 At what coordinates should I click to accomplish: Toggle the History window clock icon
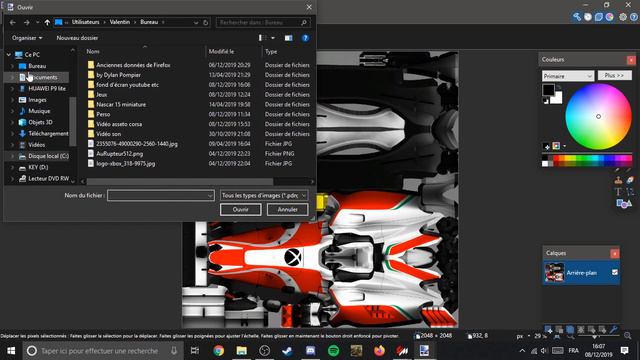[x=588, y=17]
